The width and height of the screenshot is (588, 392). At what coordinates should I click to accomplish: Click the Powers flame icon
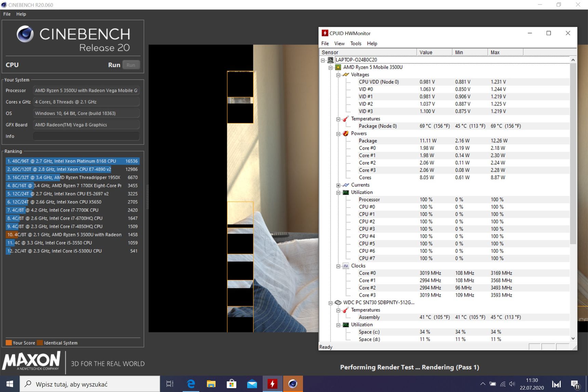346,133
